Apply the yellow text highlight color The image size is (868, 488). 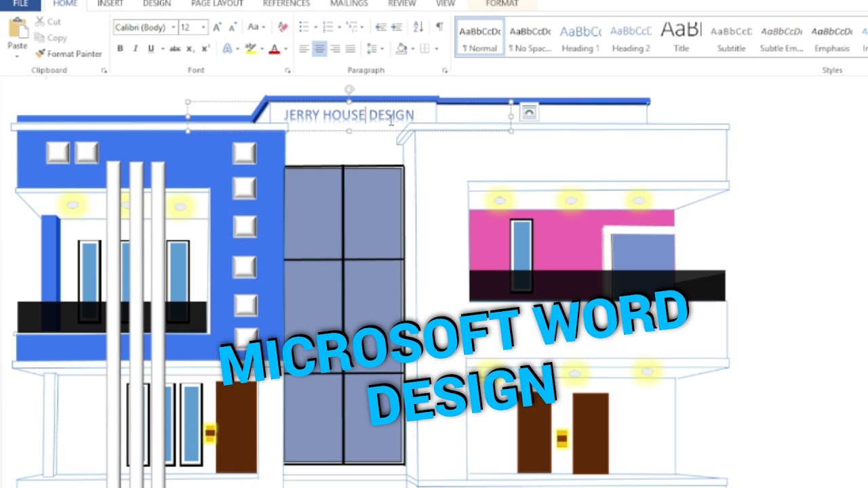pos(250,49)
